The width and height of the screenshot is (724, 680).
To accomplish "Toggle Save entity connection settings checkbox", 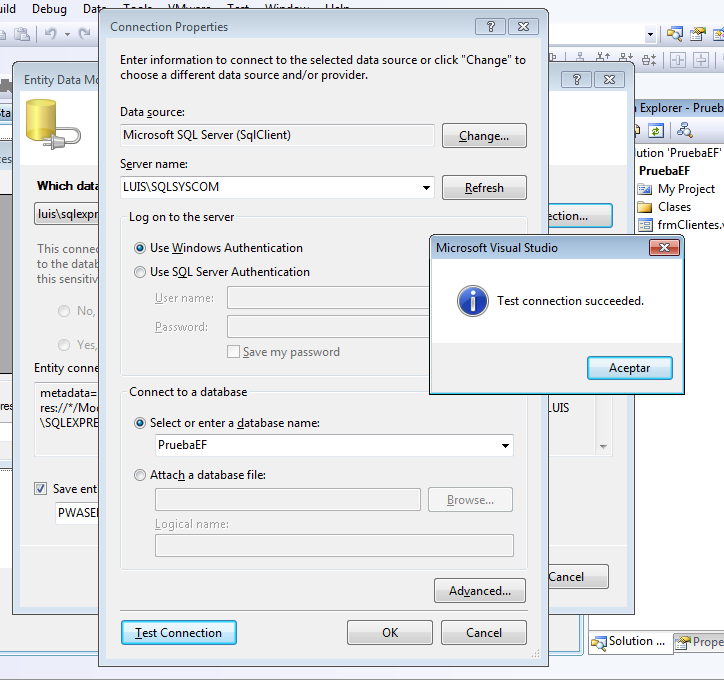I will tap(41, 488).
